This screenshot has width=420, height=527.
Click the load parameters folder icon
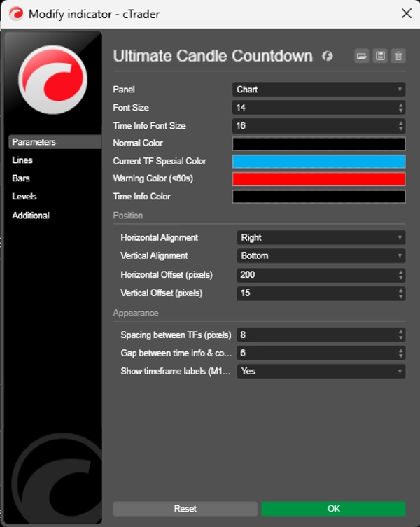(362, 56)
